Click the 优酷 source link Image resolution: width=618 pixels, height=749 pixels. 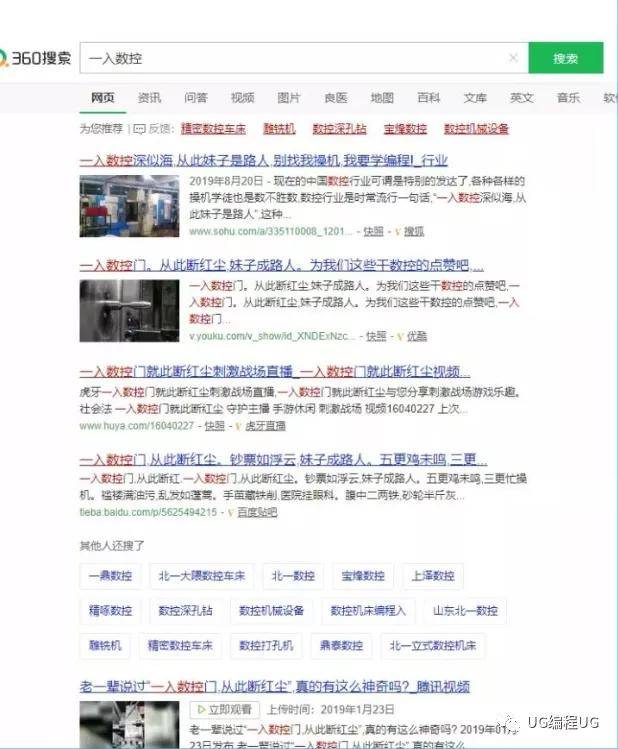tap(416, 336)
